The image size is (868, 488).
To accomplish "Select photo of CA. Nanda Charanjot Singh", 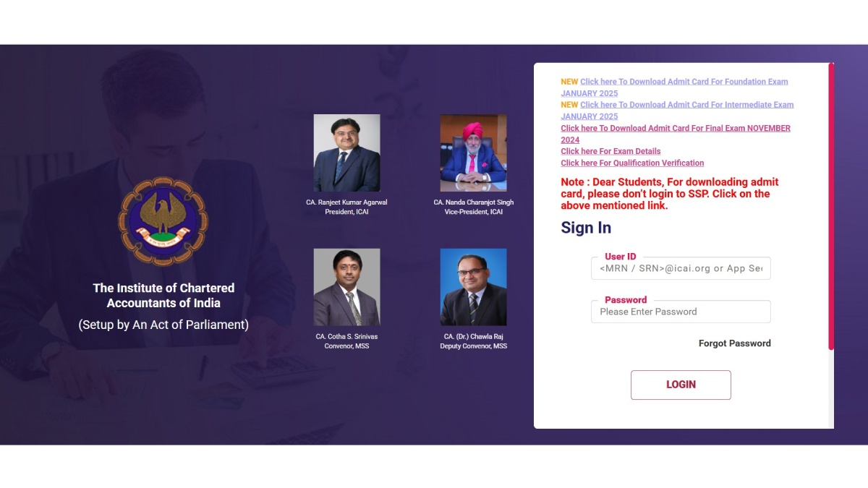I will pyautogui.click(x=474, y=153).
